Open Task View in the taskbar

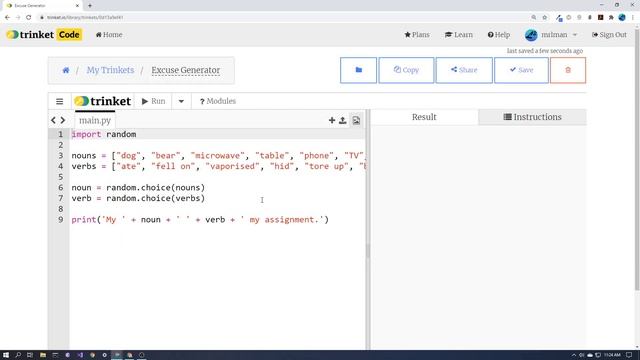tap(30, 355)
